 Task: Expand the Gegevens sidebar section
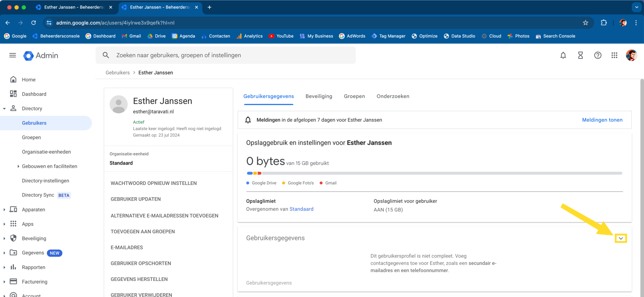[x=4, y=253]
